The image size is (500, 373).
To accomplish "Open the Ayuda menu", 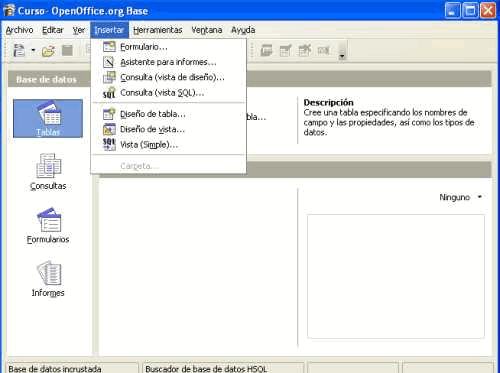I will (x=243, y=30).
